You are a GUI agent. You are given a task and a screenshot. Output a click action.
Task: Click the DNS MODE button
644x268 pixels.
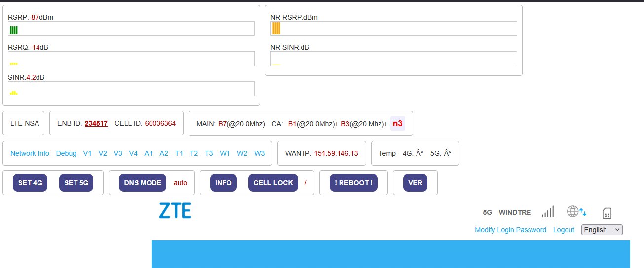143,183
